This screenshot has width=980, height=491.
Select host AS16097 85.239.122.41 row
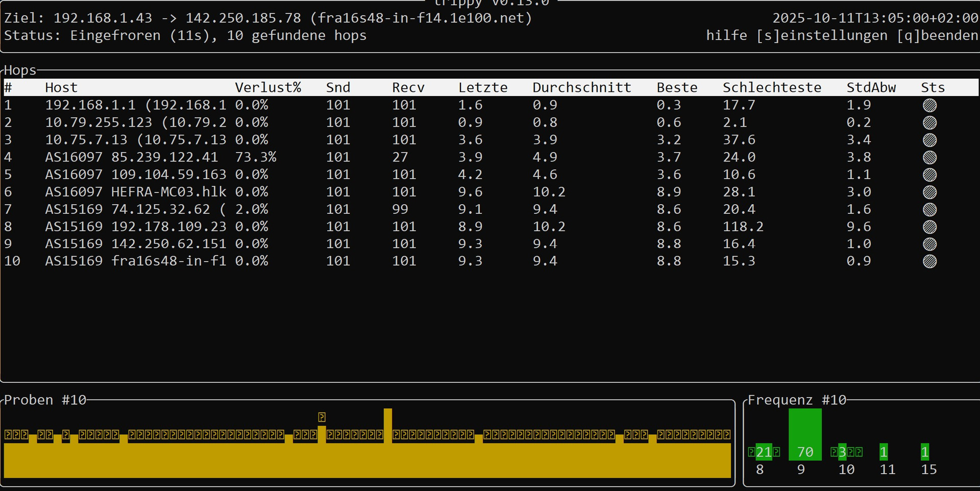tap(132, 157)
